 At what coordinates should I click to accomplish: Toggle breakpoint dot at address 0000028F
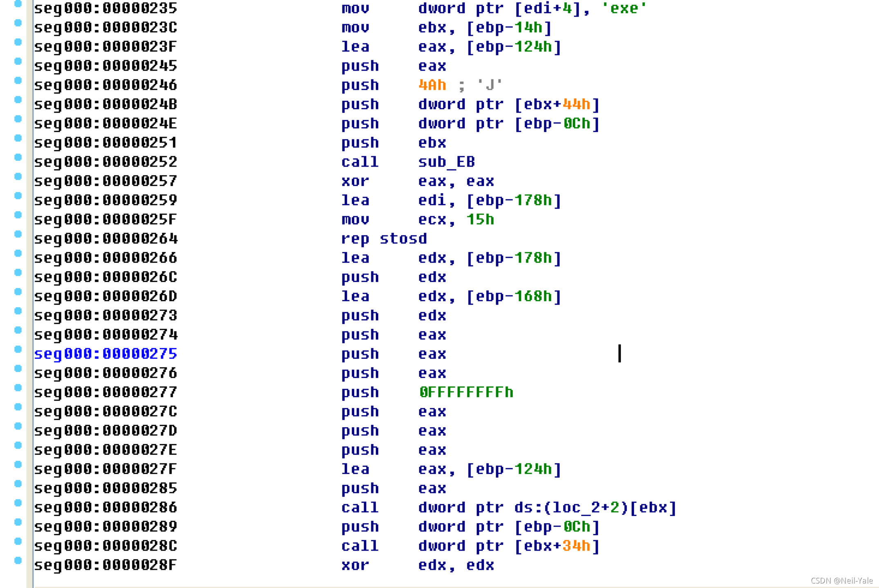[18, 560]
